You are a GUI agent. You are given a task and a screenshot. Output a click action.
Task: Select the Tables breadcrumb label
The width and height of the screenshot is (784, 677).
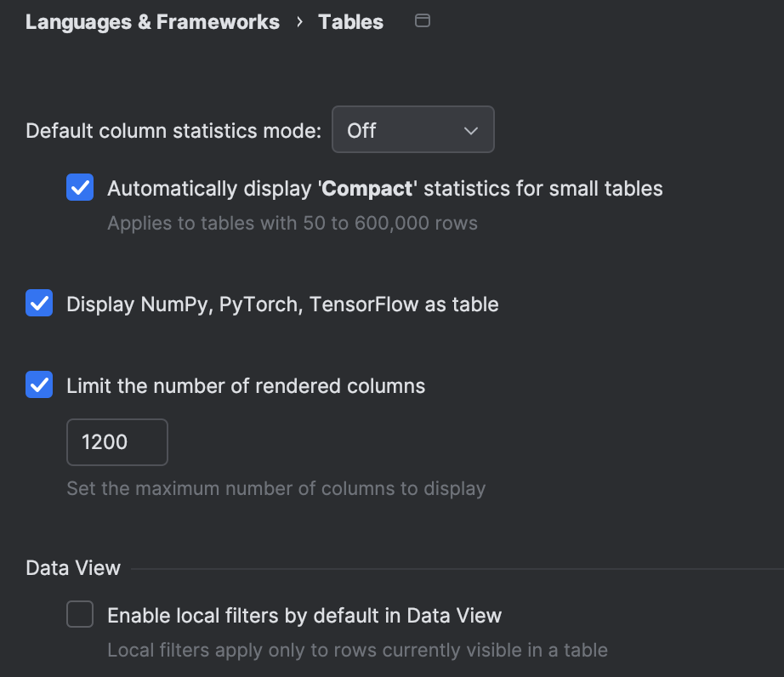[x=350, y=22]
